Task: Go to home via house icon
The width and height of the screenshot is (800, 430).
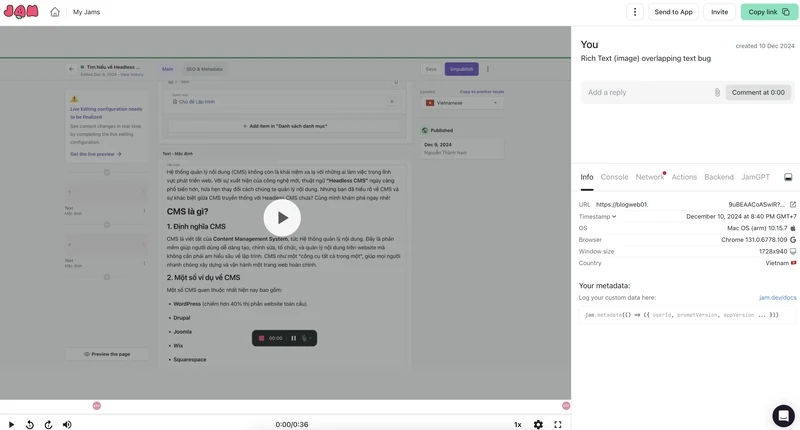Action: 55,12
